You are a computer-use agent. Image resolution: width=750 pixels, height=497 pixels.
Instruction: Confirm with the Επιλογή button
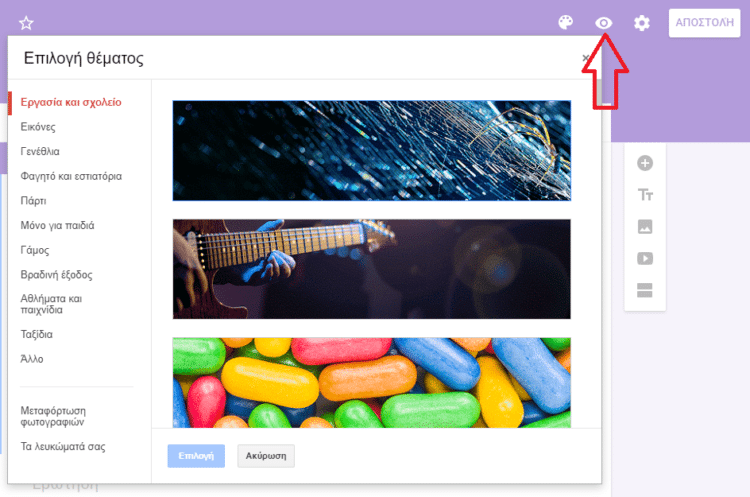(x=196, y=456)
